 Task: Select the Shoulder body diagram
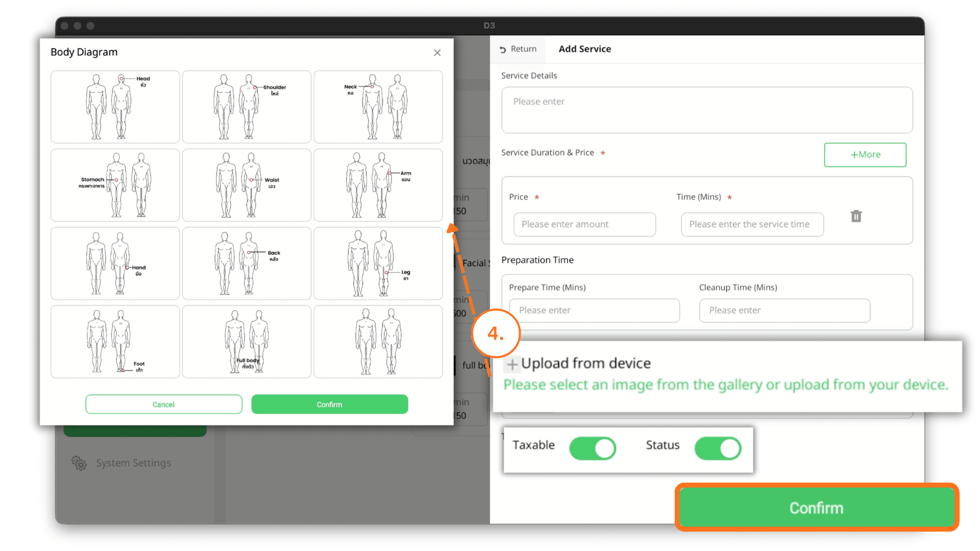click(x=246, y=107)
